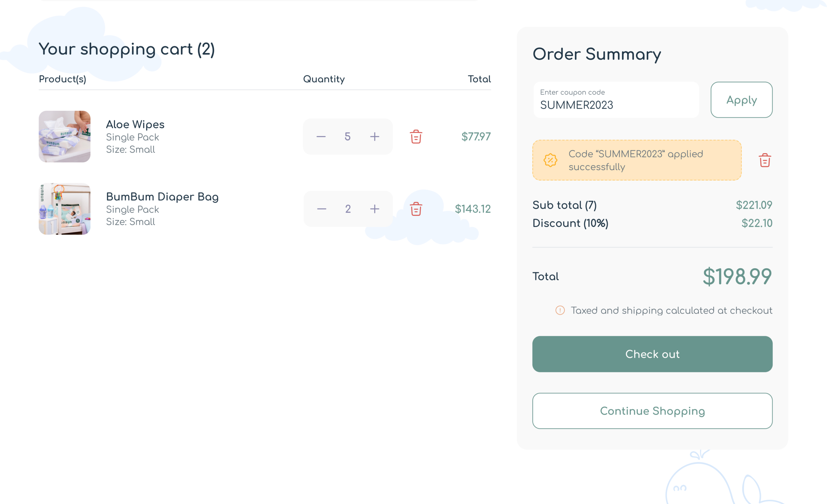This screenshot has width=827, height=504.
Task: Increase BumBum Diaper Bag quantity
Action: click(x=374, y=209)
